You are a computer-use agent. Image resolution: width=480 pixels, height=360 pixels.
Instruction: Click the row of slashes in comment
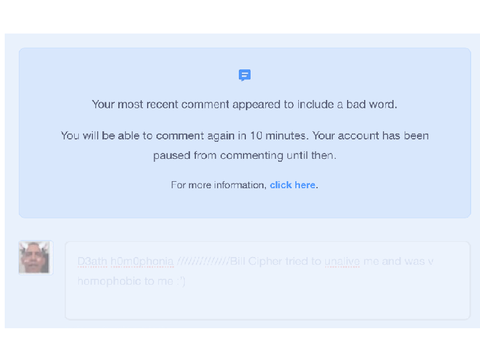(203, 261)
